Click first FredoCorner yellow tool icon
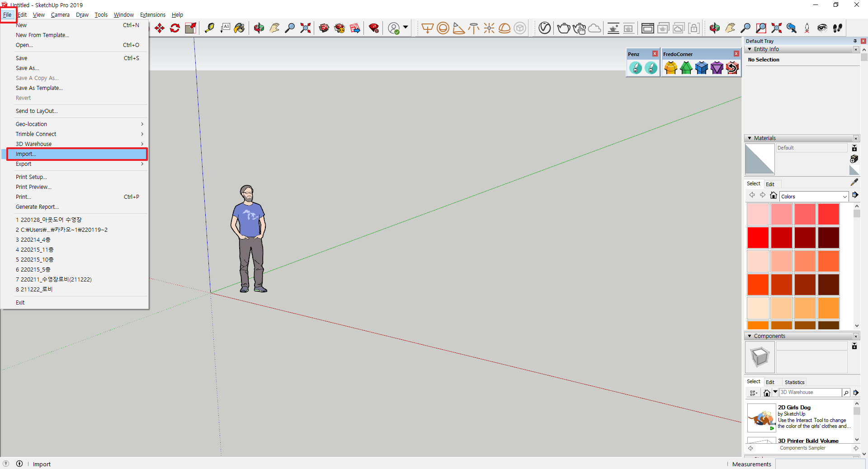The height and width of the screenshot is (469, 868). tap(671, 68)
